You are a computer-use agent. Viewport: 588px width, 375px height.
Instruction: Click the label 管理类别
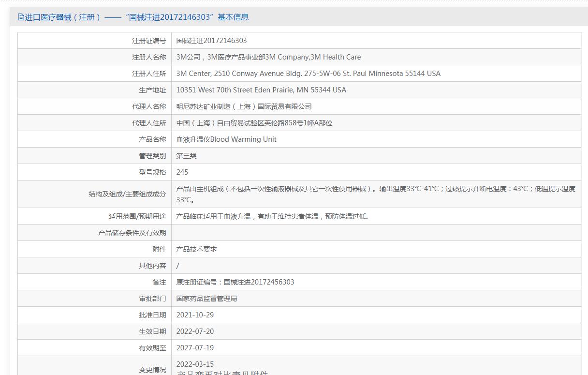[152, 156]
